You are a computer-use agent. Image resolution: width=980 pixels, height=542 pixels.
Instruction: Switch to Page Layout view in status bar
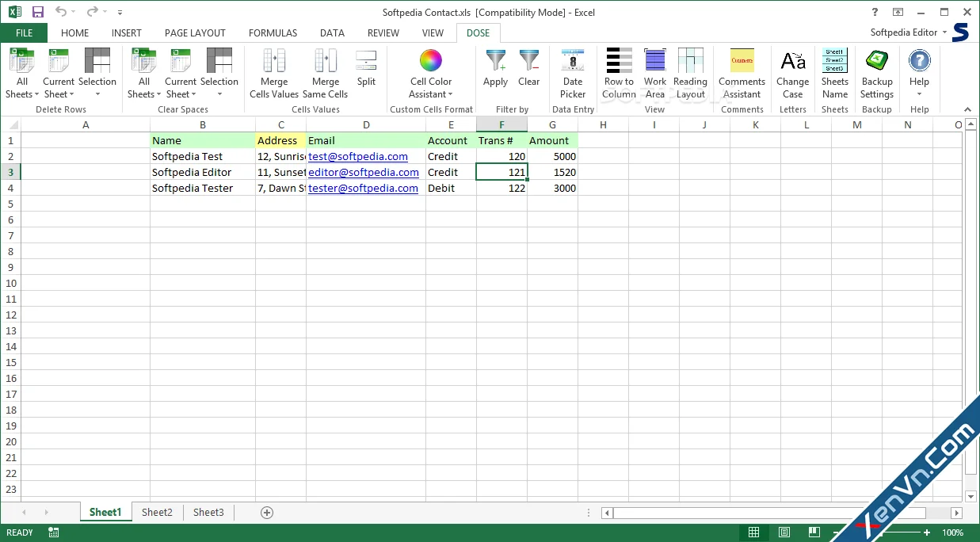click(784, 532)
